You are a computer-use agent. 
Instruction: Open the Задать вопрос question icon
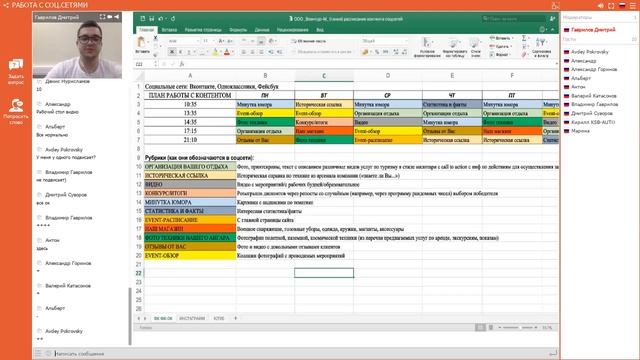tap(16, 65)
